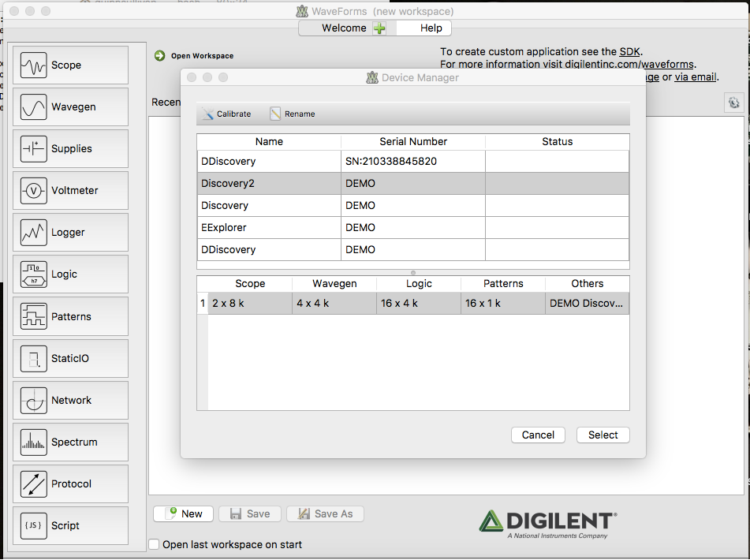The image size is (750, 560).
Task: Create a New workspace
Action: (x=185, y=513)
